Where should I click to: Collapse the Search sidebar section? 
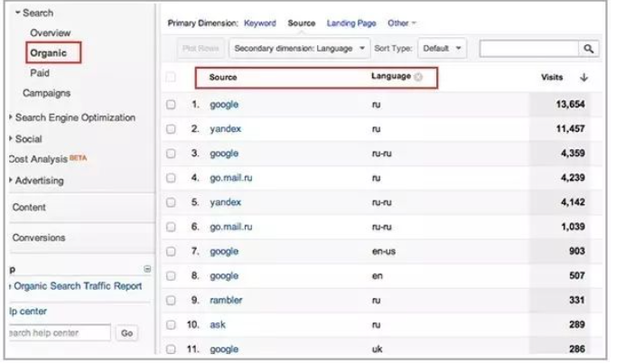(18, 13)
